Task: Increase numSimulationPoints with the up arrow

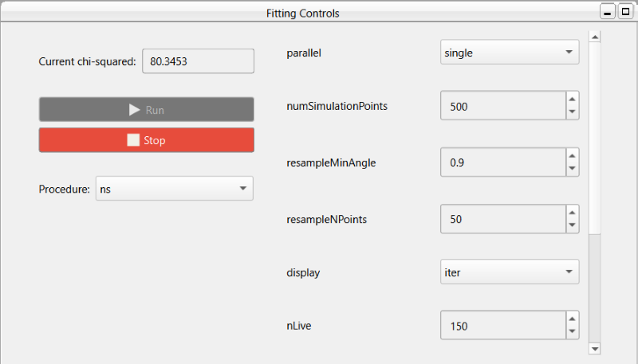Action: coord(573,99)
